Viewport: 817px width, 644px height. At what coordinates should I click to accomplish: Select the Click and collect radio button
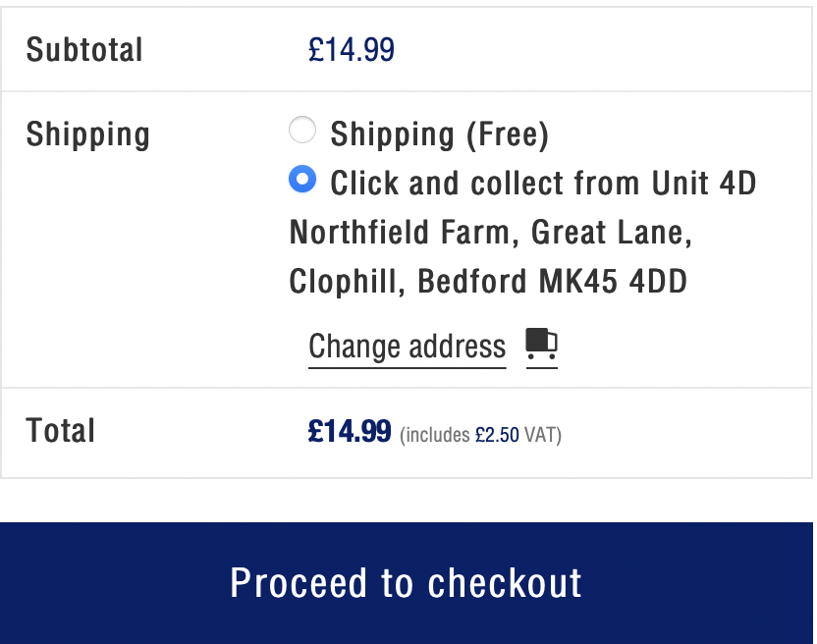[302, 179]
